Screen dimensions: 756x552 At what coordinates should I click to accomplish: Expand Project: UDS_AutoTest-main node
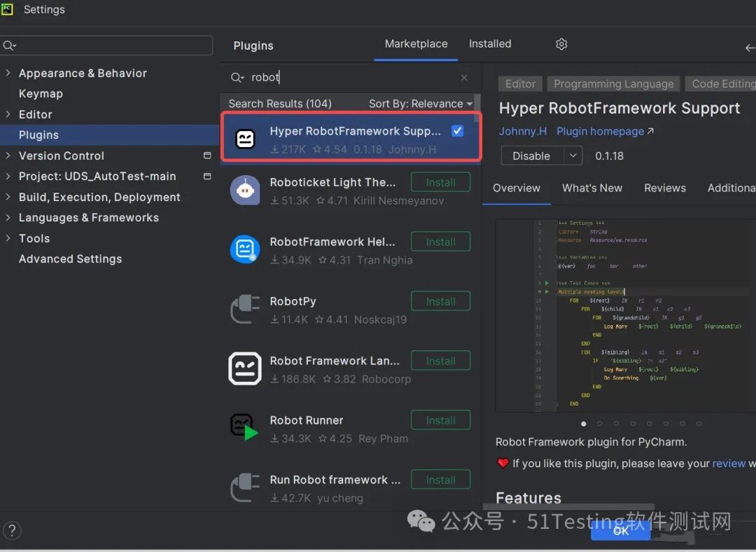[x=8, y=176]
